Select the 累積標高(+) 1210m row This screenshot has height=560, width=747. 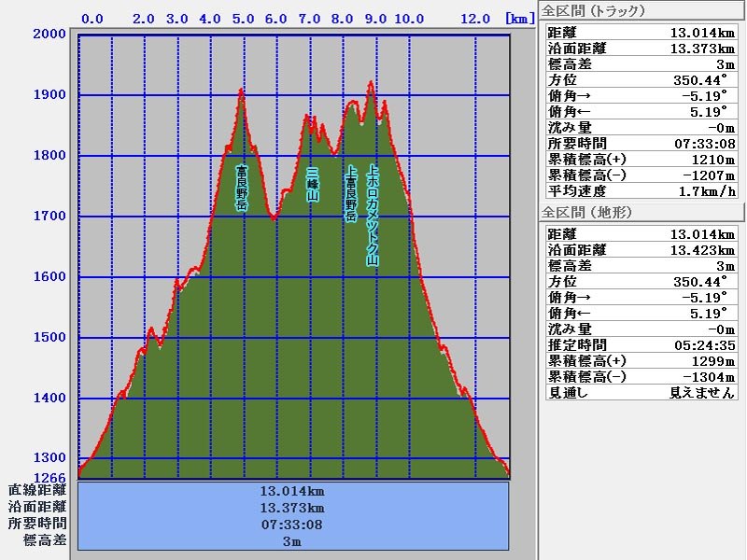[640, 159]
